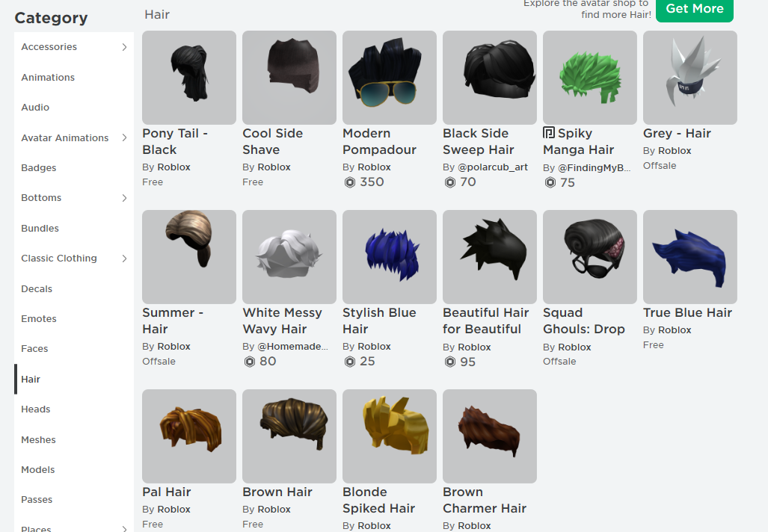Choose the green Spiky Manga Hair item
Image resolution: width=768 pixels, height=532 pixels.
[x=590, y=78]
